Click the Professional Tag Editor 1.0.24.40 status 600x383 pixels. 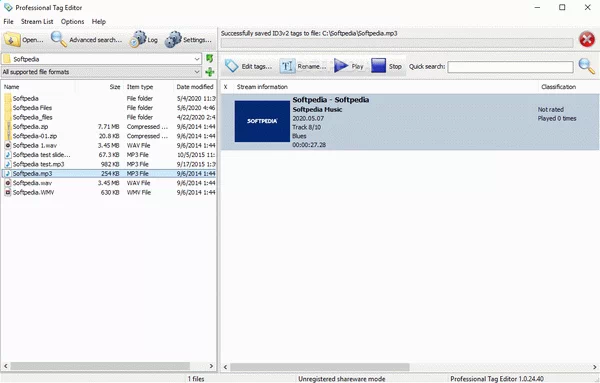(x=497, y=379)
